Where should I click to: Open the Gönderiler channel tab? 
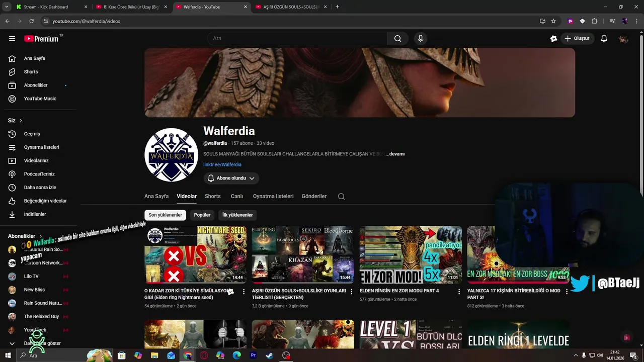(314, 196)
